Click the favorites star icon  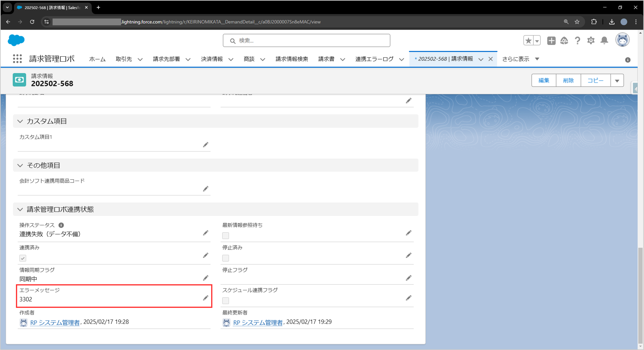528,41
